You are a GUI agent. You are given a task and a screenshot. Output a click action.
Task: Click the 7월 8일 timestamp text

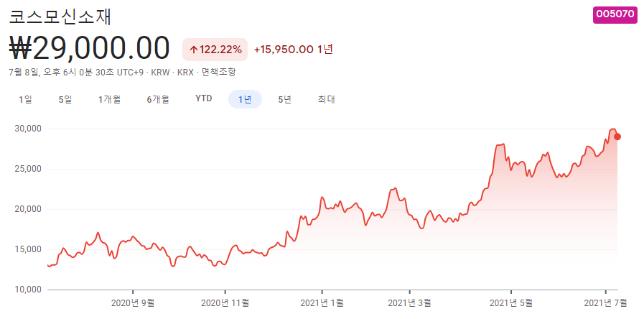(x=76, y=73)
